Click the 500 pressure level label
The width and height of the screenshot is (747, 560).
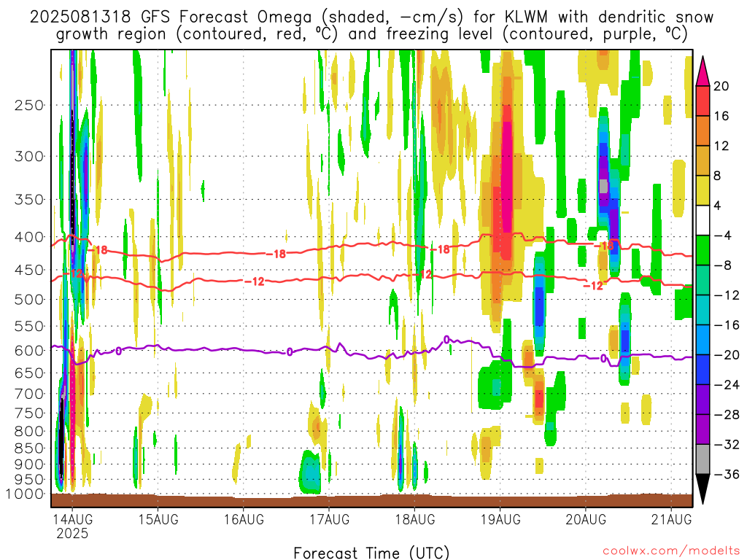(x=29, y=300)
